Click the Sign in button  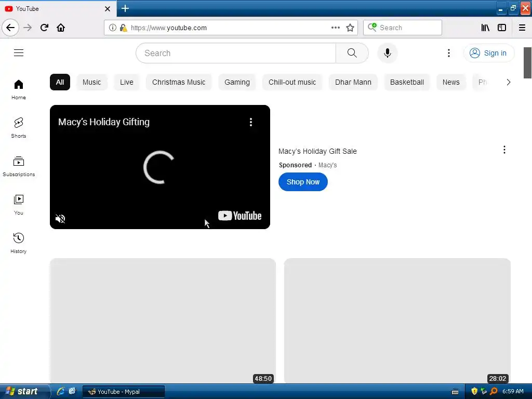point(488,53)
